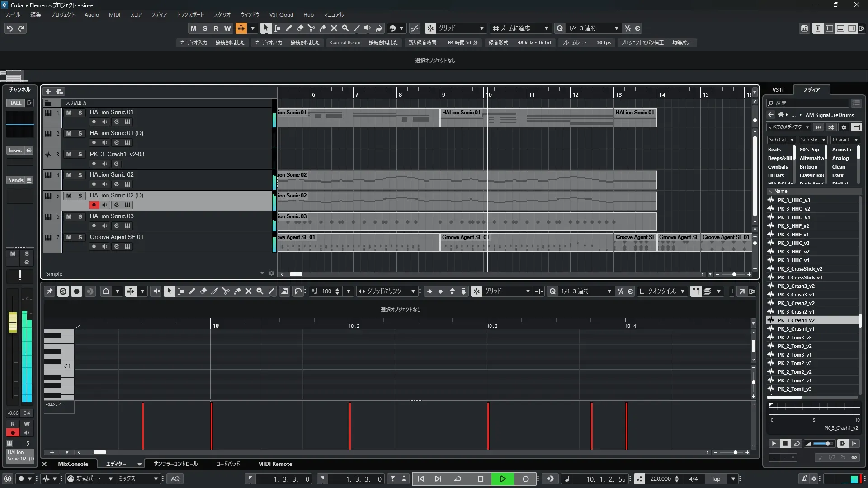The image size is (868, 488).
Task: Select the Erase tool in main toolbar
Action: coord(300,28)
